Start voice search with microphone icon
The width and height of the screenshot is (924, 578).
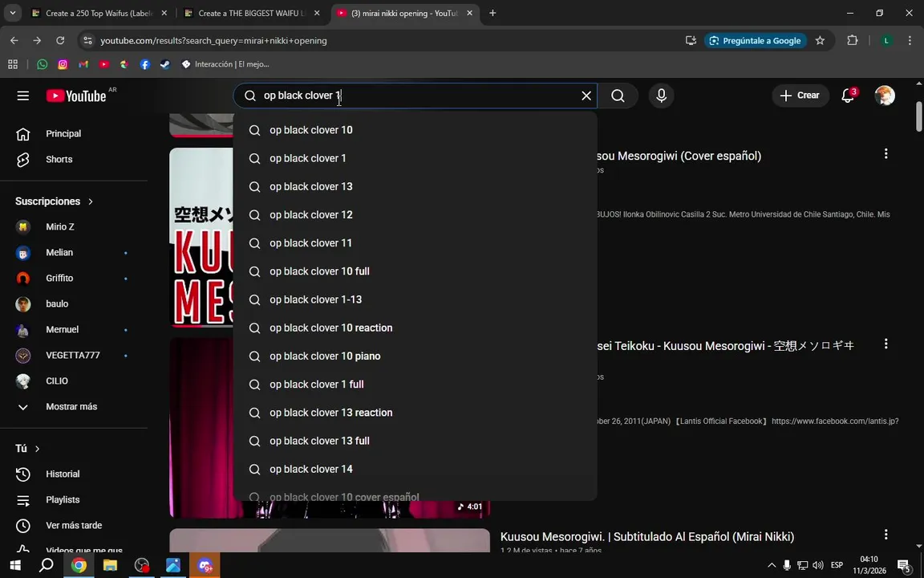[661, 96]
